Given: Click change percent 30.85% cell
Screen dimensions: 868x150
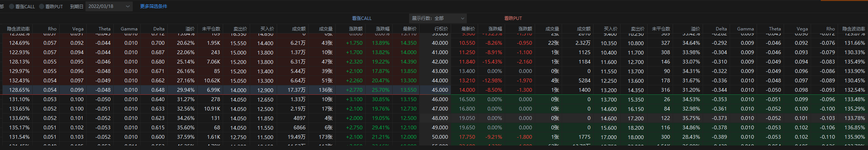Looking at the screenshot, I should click(x=381, y=99).
